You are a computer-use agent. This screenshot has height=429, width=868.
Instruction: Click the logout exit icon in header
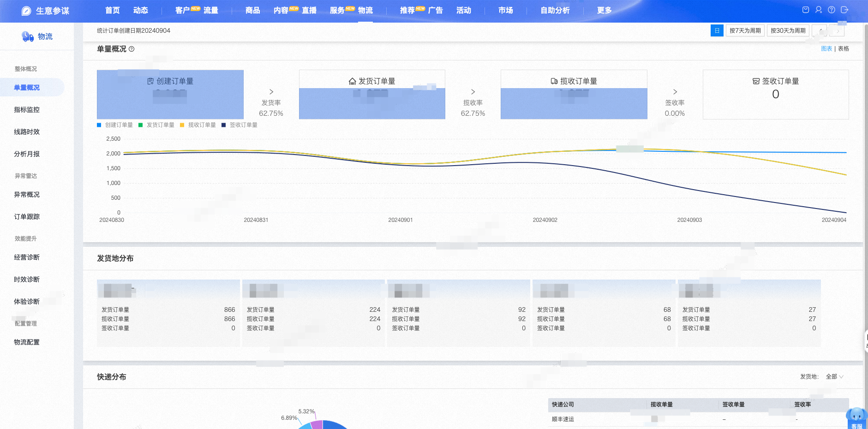[844, 10]
